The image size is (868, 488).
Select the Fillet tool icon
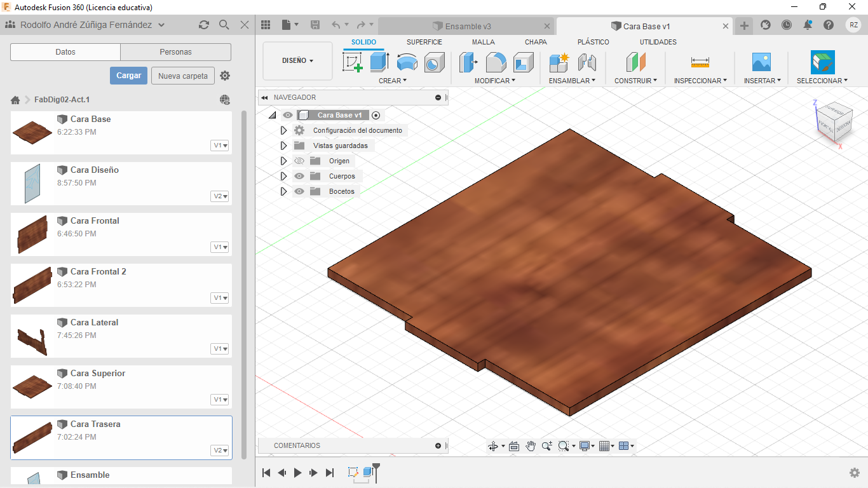coord(496,62)
